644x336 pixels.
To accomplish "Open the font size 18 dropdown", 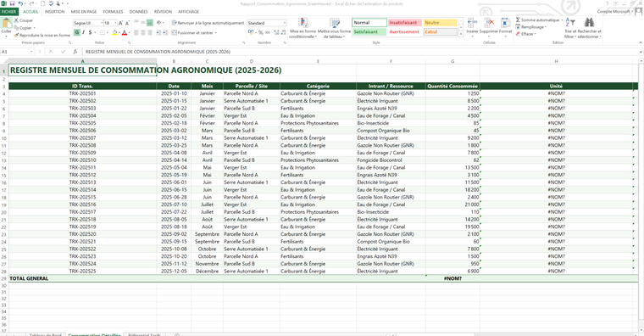I will (x=115, y=23).
